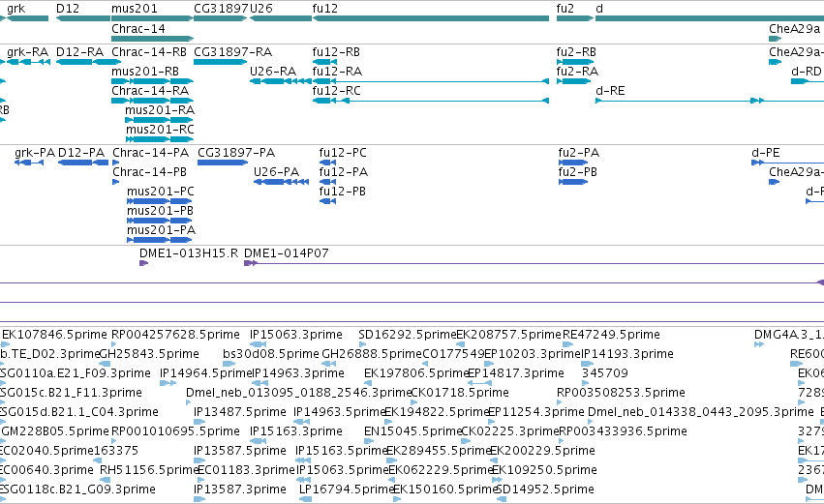Screen dimensions: 824x504
Task: Select the D12-PA protein glyph
Action: point(83,163)
